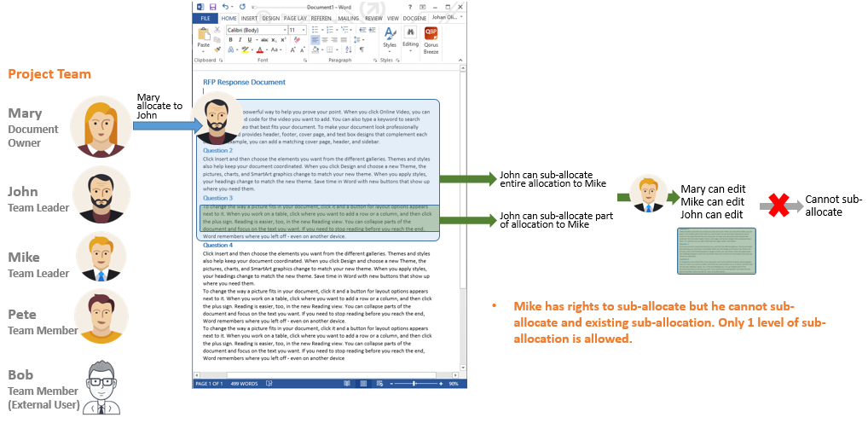The width and height of the screenshot is (868, 423).
Task: Open Font dialog box launcher
Action: (305, 61)
